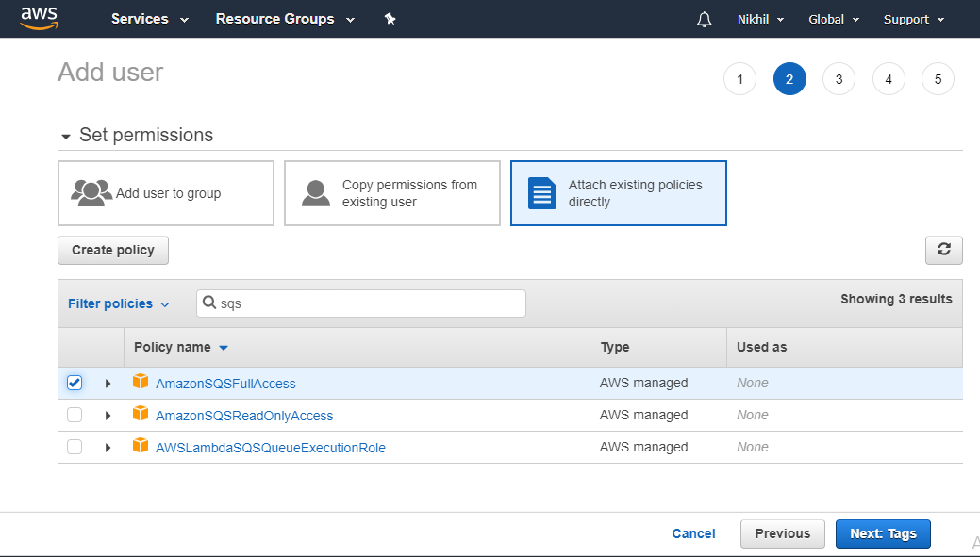Check the AWSLambdaSQSQueueExecutionRole checkbox

click(x=75, y=447)
